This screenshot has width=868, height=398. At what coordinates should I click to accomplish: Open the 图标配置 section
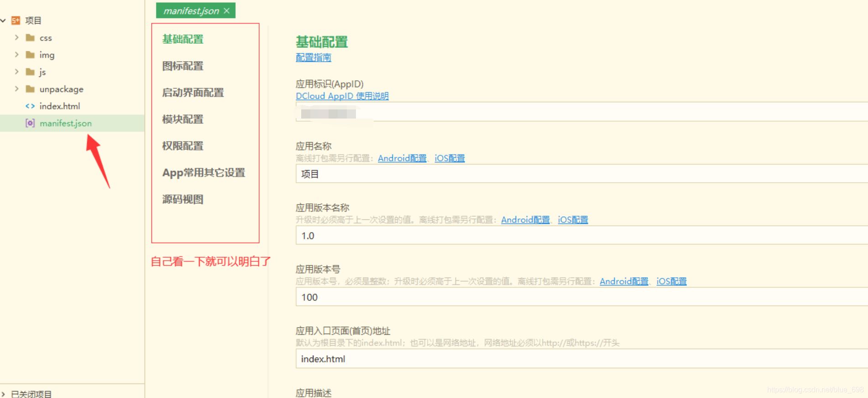(x=183, y=66)
